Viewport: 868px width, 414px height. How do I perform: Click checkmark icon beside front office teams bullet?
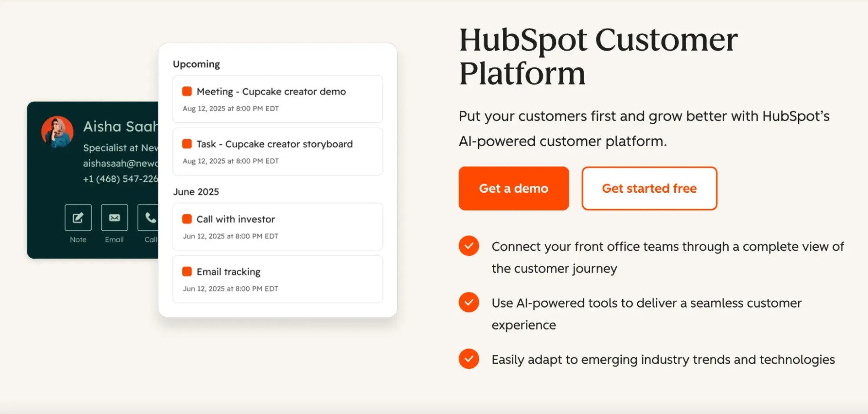coord(469,246)
